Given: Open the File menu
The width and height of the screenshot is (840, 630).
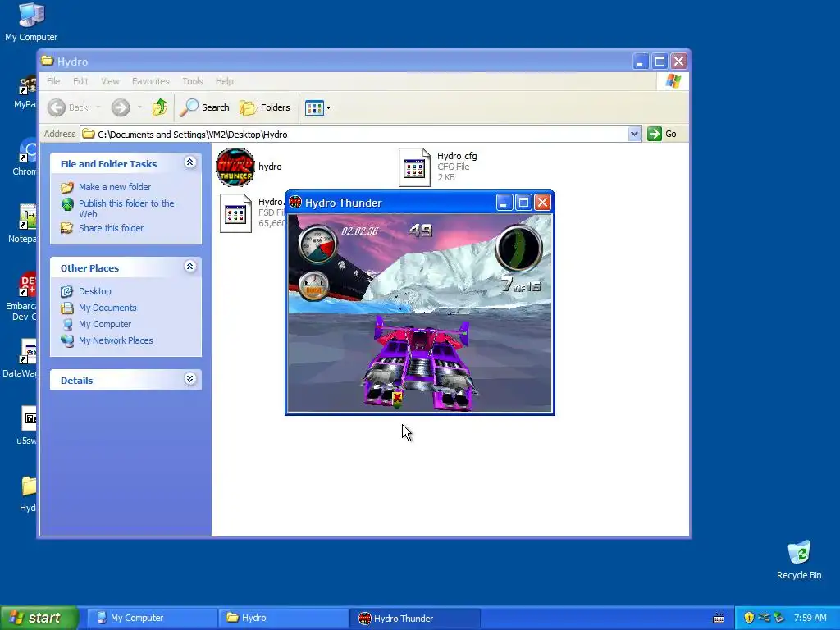Looking at the screenshot, I should pyautogui.click(x=53, y=81).
